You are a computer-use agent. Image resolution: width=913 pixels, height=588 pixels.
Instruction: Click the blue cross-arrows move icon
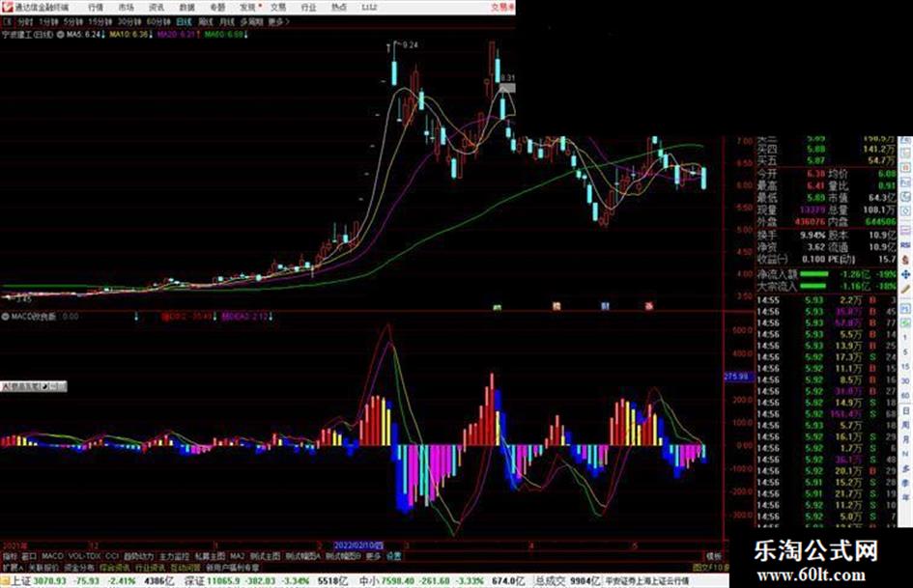point(905,274)
